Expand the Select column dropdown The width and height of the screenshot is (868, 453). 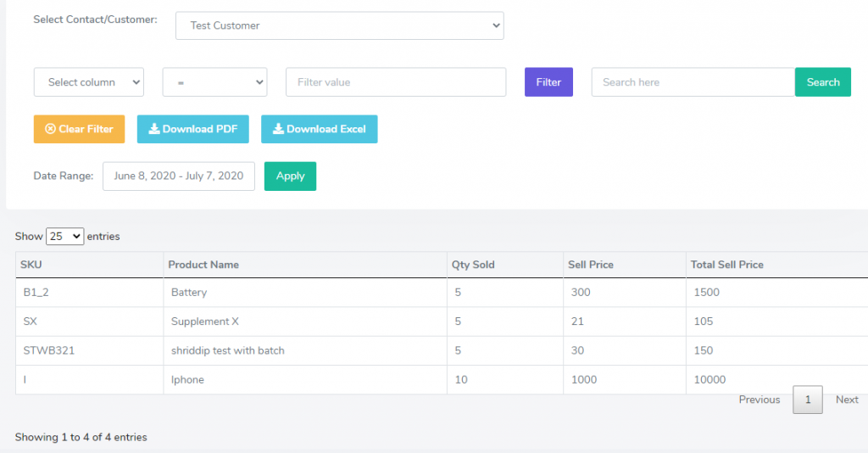[89, 82]
